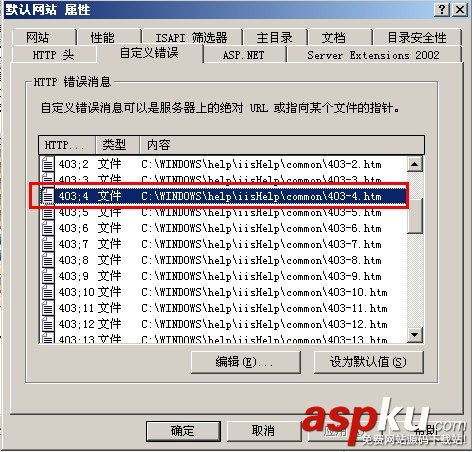This screenshot has height=452, width=472.
Task: Click the file icon in the 403;6 row
Action: tap(48, 228)
